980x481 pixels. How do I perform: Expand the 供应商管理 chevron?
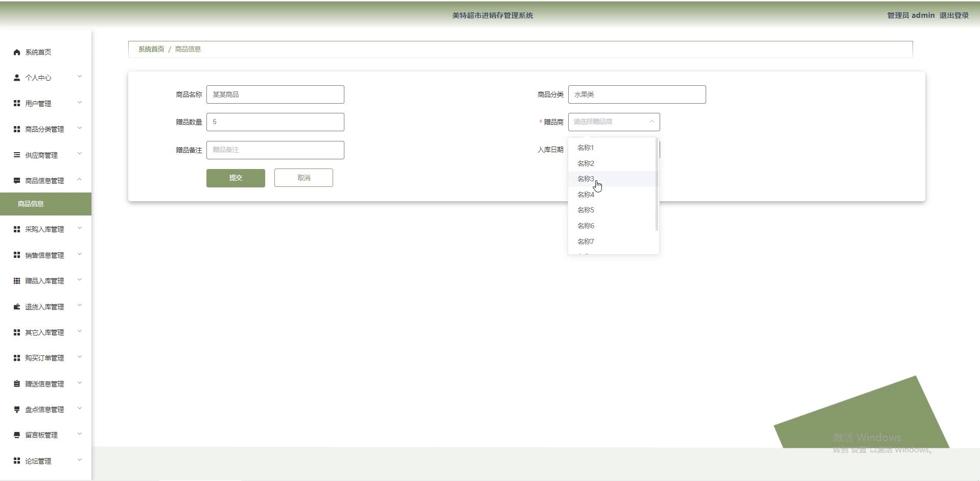click(80, 154)
